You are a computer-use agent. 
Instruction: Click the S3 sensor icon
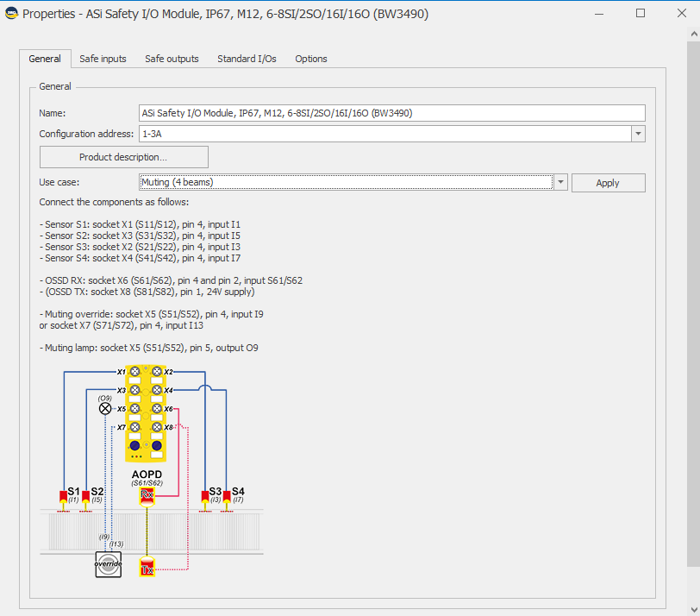pyautogui.click(x=204, y=497)
